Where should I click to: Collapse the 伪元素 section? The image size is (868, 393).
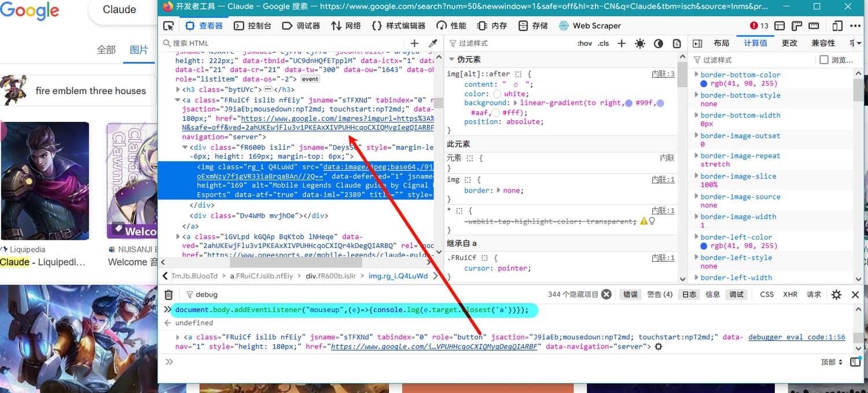pyautogui.click(x=451, y=60)
